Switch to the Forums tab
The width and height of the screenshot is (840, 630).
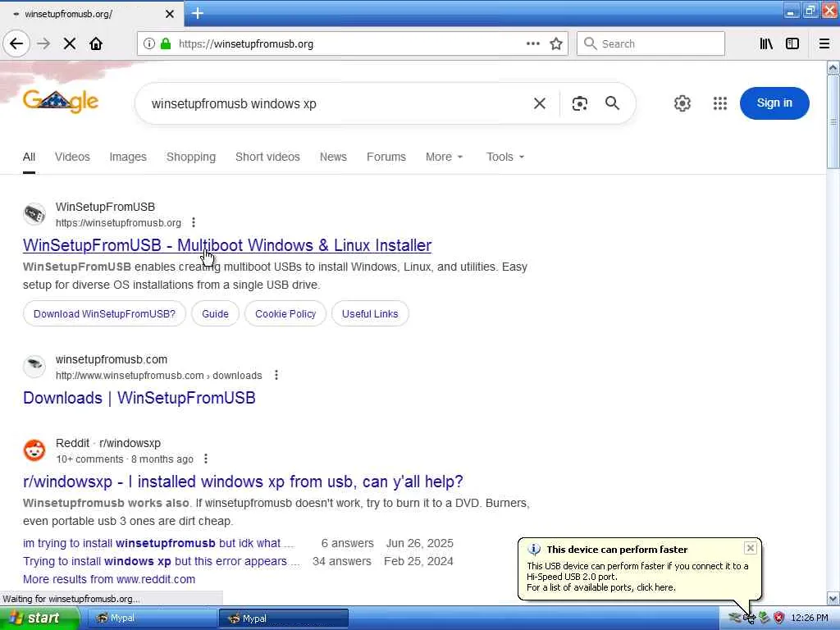(386, 157)
